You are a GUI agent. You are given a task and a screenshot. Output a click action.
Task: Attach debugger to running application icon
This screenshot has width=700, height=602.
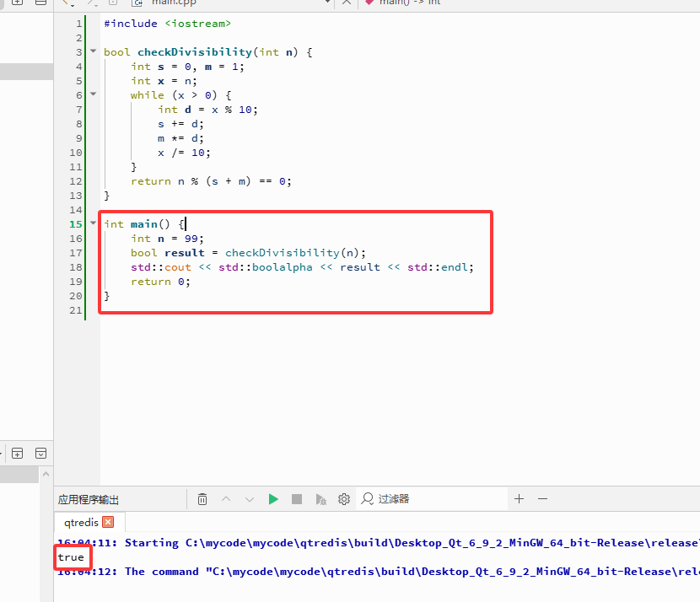point(321,499)
